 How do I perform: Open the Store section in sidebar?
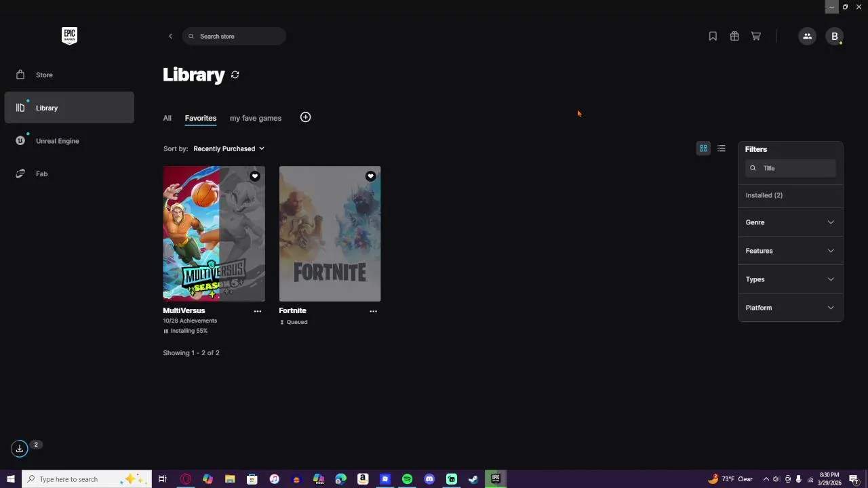click(x=69, y=75)
